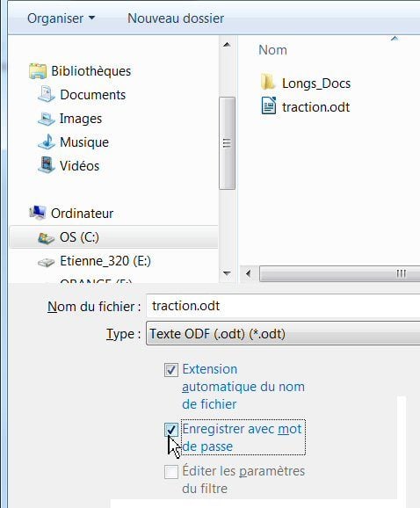This screenshot has height=508, width=420.
Task: Open the Bibliothèques library icon
Action: (38, 71)
